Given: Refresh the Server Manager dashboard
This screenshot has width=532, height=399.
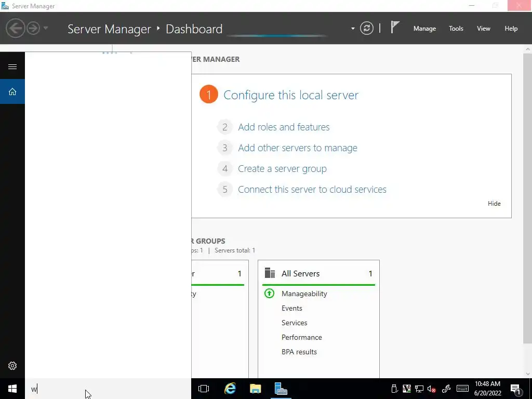Looking at the screenshot, I should tap(366, 28).
